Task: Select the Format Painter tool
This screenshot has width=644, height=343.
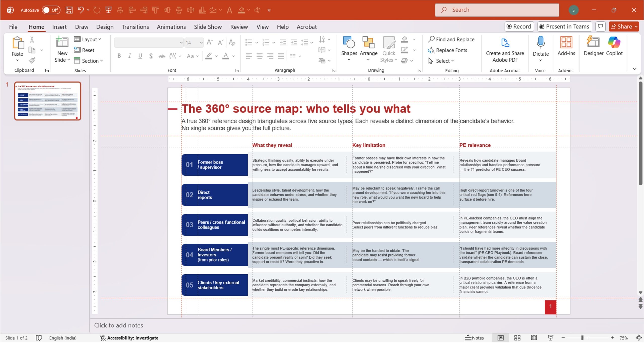Action: (x=32, y=60)
